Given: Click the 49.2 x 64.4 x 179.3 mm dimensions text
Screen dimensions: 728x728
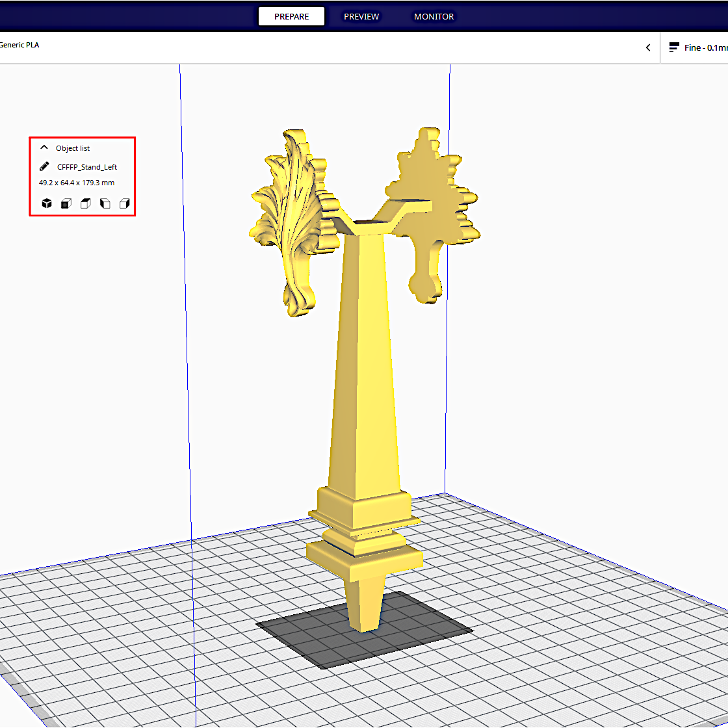Looking at the screenshot, I should [77, 183].
